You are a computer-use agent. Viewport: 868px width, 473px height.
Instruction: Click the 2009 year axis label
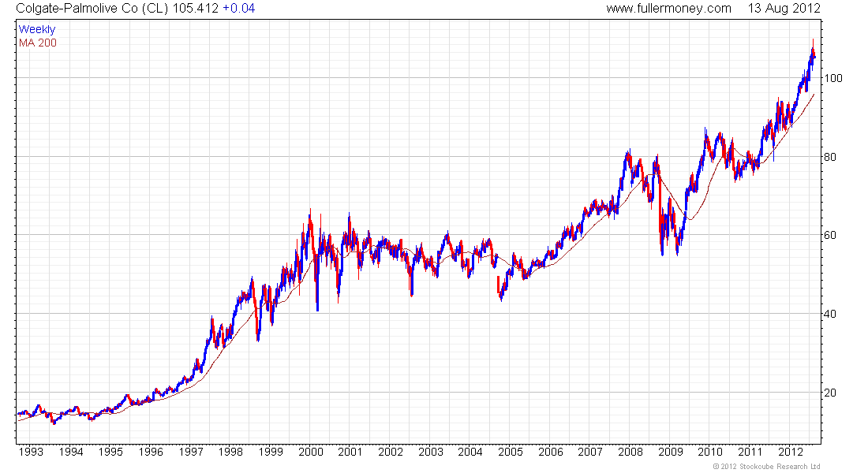point(671,452)
